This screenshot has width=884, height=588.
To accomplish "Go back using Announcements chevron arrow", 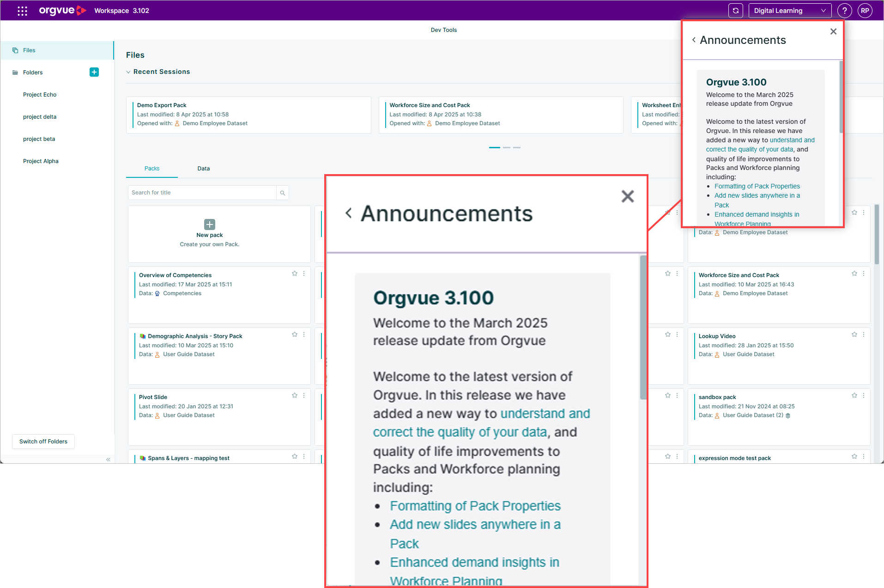I will click(x=694, y=40).
